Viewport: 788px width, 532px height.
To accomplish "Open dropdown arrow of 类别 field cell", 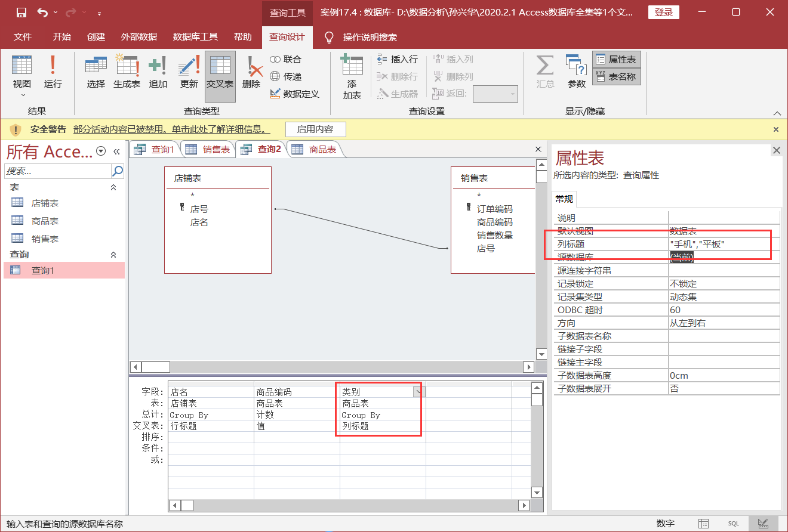I will point(419,392).
